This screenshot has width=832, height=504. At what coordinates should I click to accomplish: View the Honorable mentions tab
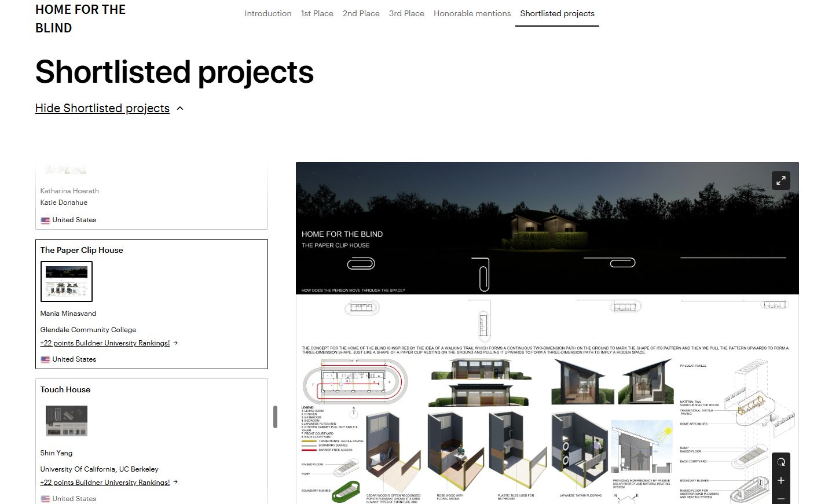(x=472, y=13)
